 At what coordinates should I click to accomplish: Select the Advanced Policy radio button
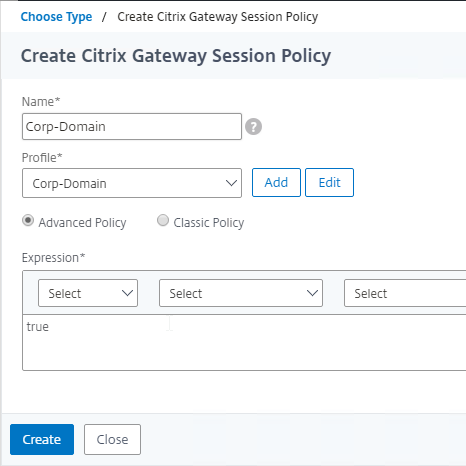(x=28, y=220)
